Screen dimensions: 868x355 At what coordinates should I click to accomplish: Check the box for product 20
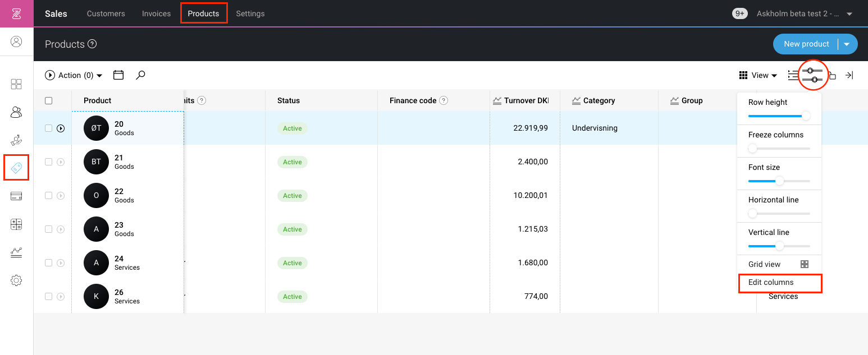click(48, 128)
